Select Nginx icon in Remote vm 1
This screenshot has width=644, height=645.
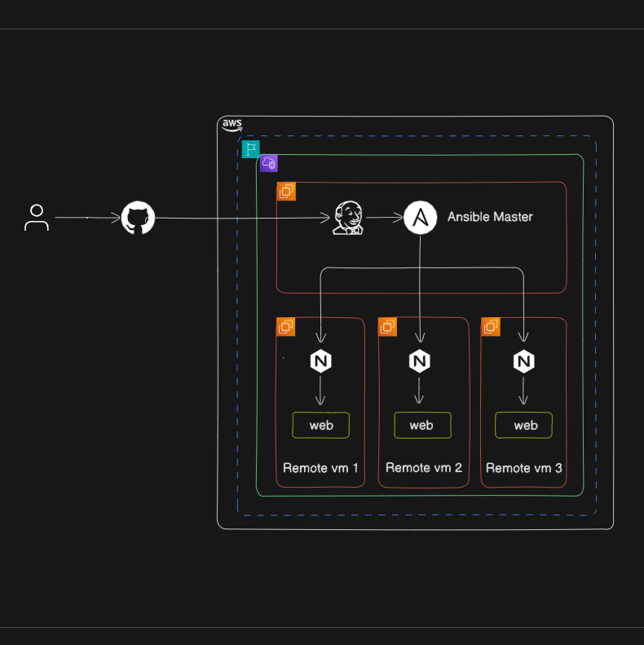[320, 361]
